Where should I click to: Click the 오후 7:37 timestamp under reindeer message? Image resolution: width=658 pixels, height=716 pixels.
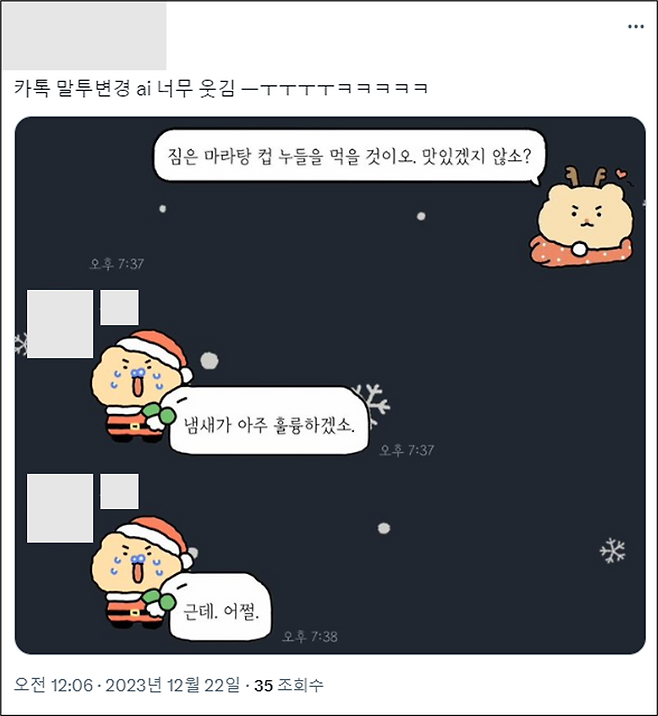pyautogui.click(x=116, y=264)
